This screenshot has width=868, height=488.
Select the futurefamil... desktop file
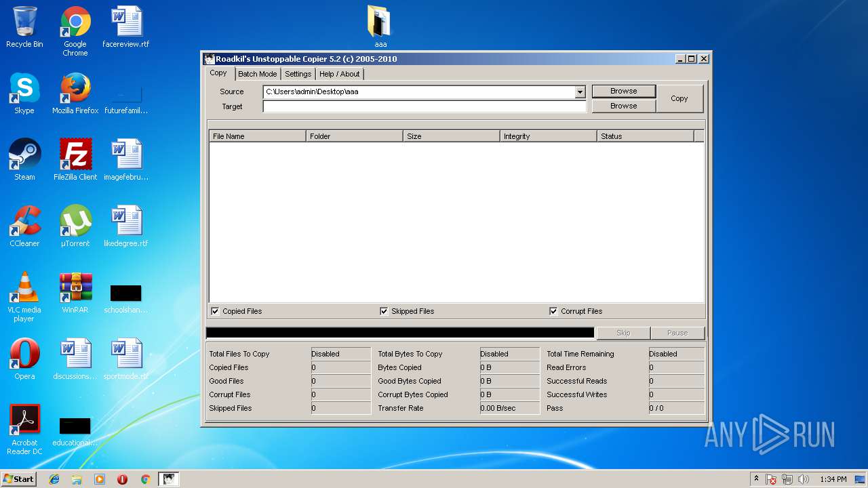tap(126, 98)
